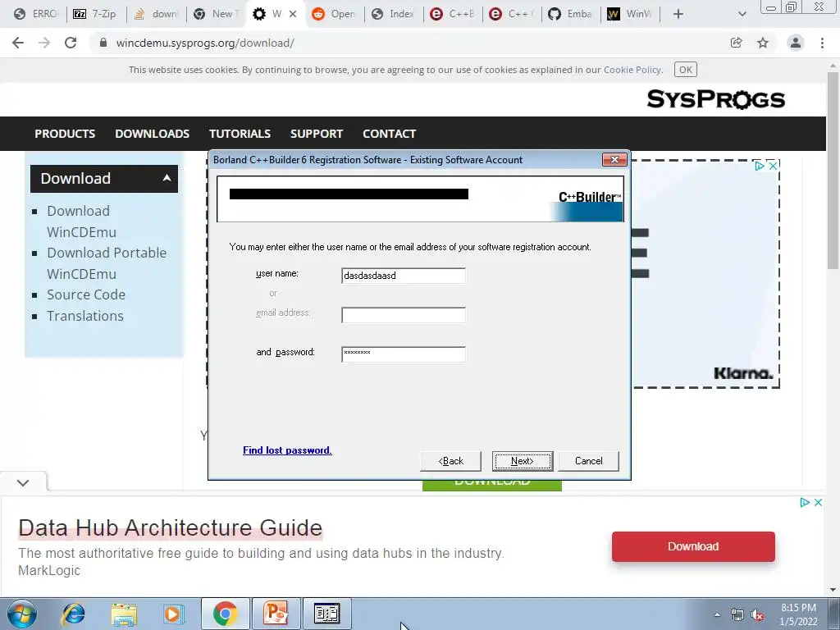Open the DOWNLOADS menu
Image resolution: width=840 pixels, height=630 pixels.
[x=152, y=134]
